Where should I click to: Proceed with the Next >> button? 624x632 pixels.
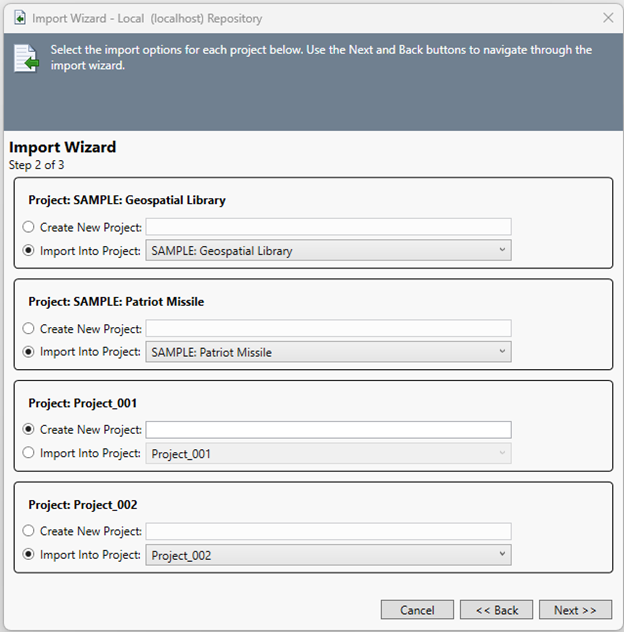coord(575,610)
